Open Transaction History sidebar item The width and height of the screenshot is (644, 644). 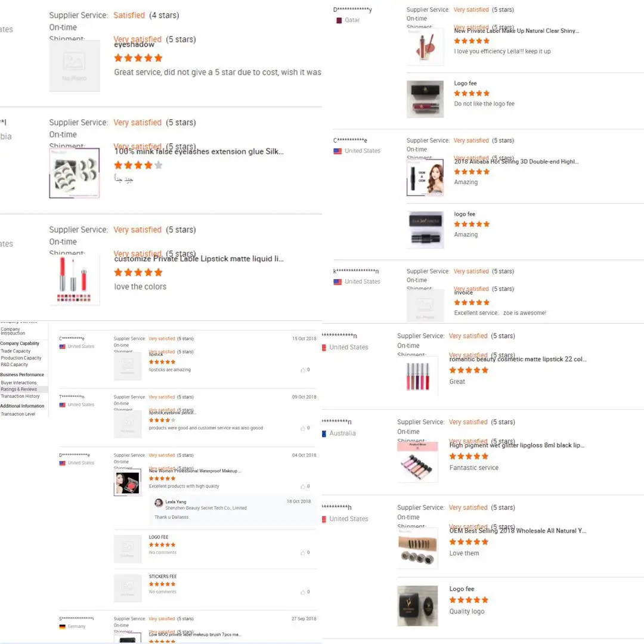20,397
